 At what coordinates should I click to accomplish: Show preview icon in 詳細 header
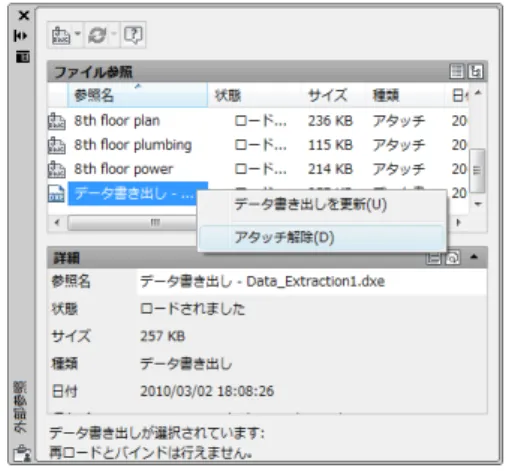tap(453, 258)
